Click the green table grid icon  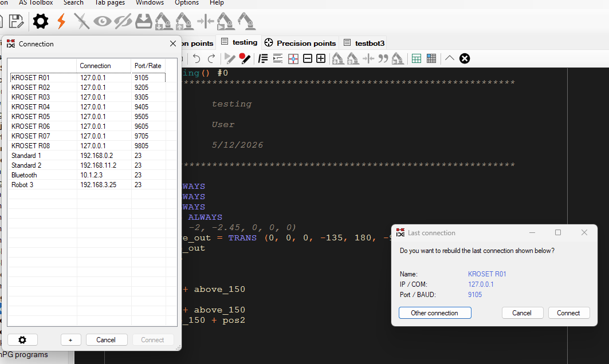click(417, 58)
